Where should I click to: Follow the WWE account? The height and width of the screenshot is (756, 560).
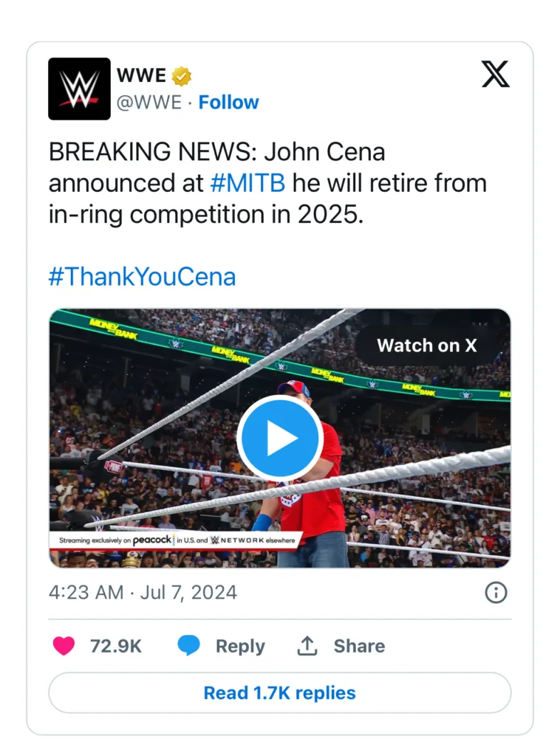[229, 102]
